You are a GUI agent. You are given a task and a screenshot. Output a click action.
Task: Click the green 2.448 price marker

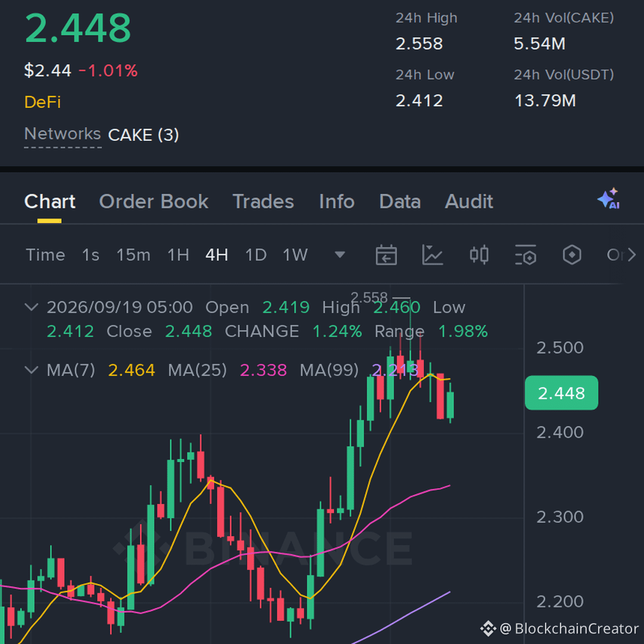pyautogui.click(x=561, y=392)
